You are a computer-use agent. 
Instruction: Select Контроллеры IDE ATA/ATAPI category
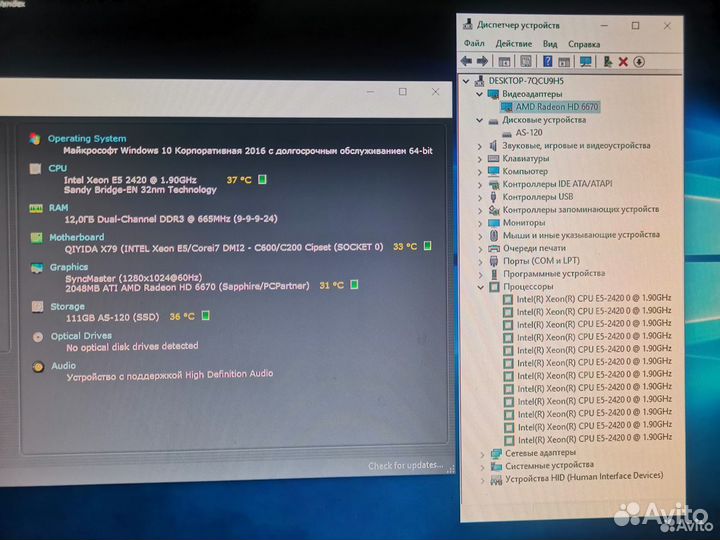point(557,184)
